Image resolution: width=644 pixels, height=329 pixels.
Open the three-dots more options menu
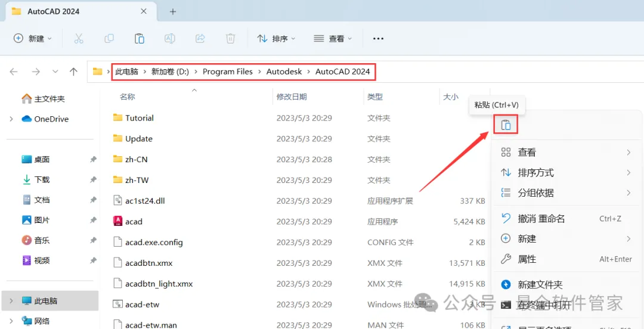378,39
